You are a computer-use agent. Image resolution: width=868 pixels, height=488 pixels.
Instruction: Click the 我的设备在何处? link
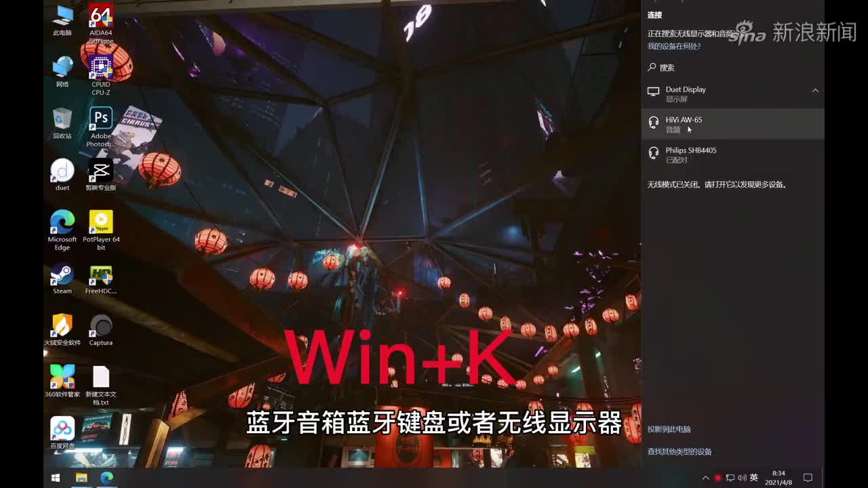[x=674, y=46]
